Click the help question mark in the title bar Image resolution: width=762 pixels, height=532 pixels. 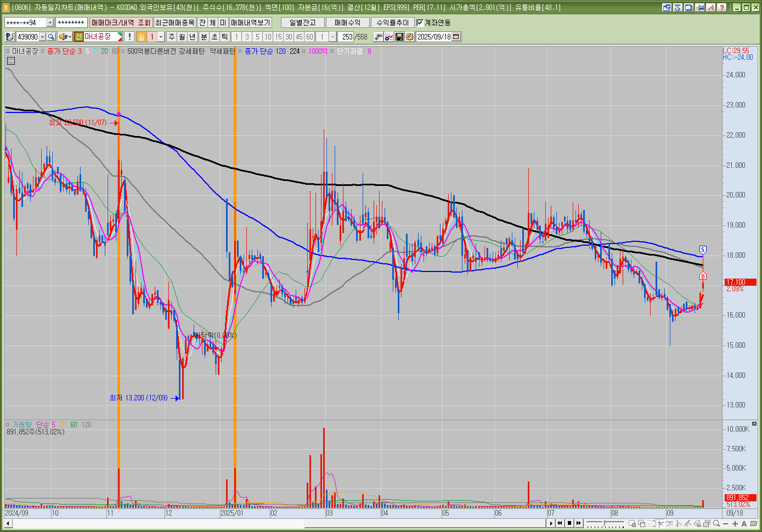click(x=721, y=7)
